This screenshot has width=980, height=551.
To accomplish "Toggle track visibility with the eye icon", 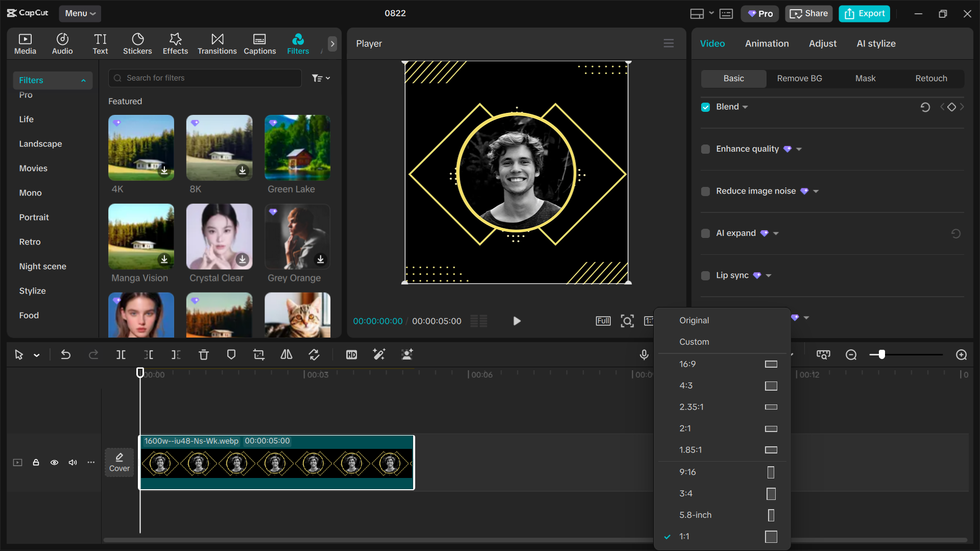I will pos(54,462).
